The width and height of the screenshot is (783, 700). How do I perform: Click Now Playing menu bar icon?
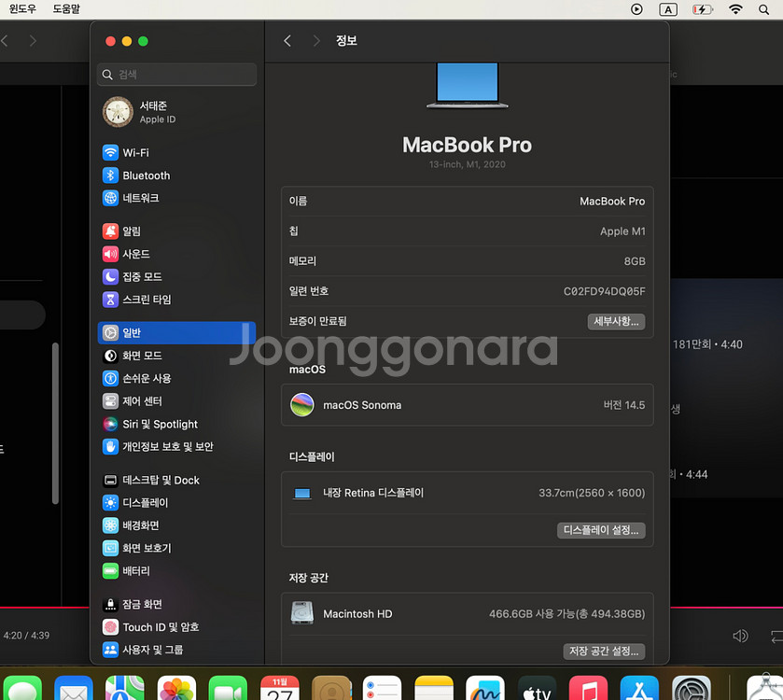click(636, 9)
